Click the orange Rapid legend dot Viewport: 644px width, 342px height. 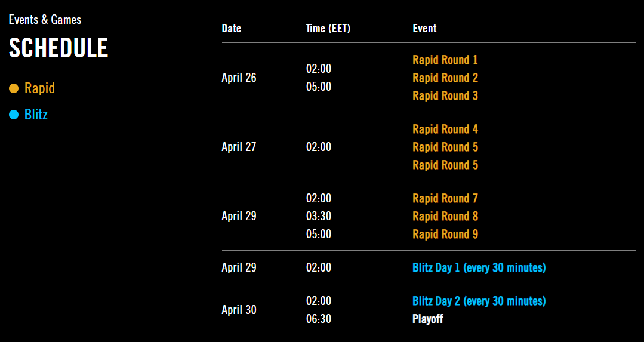[14, 89]
